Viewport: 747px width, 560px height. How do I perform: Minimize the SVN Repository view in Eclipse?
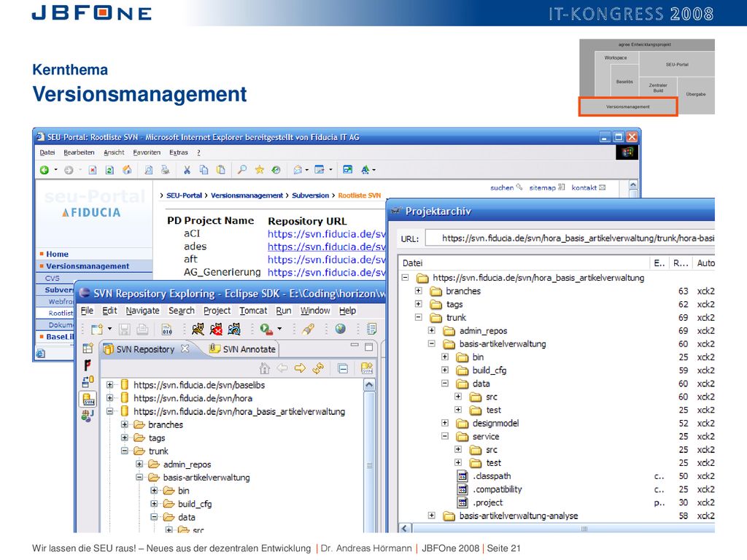click(355, 345)
